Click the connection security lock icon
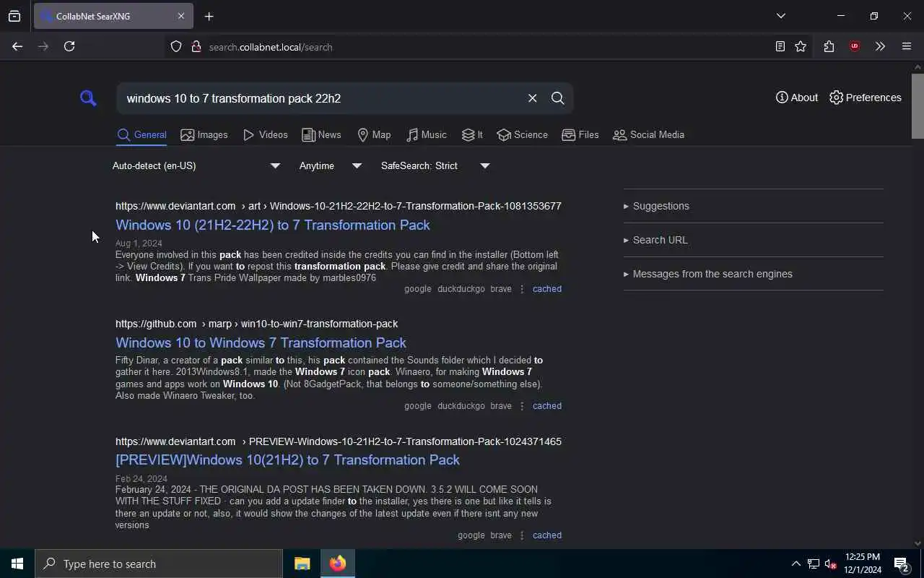 (x=196, y=47)
